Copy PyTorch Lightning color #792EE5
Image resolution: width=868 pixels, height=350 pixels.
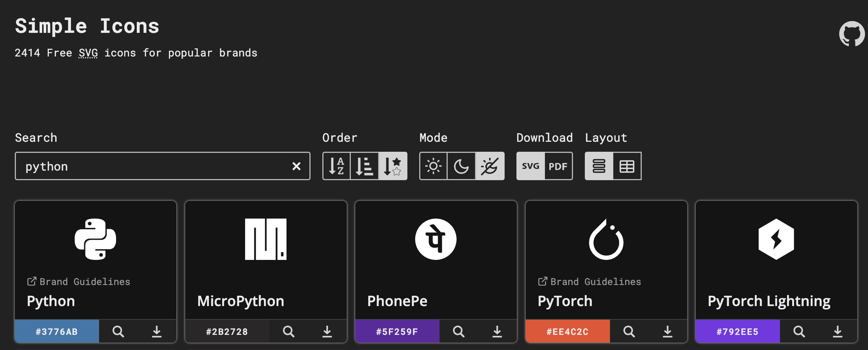tap(738, 331)
